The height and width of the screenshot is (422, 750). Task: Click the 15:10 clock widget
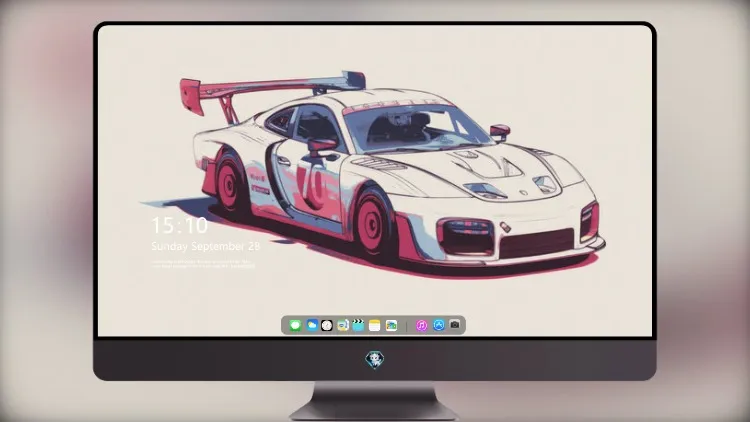[x=180, y=225]
